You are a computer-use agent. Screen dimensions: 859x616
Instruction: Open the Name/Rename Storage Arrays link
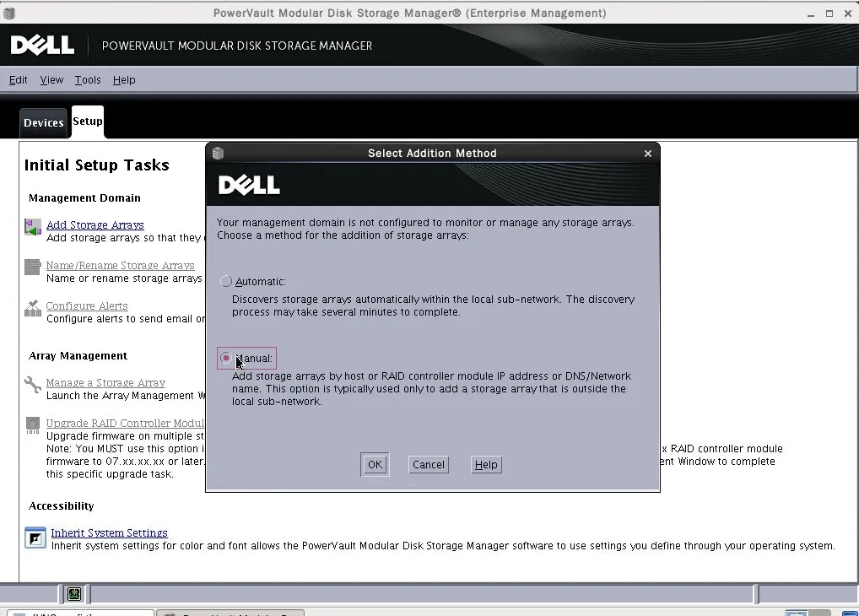click(120, 265)
